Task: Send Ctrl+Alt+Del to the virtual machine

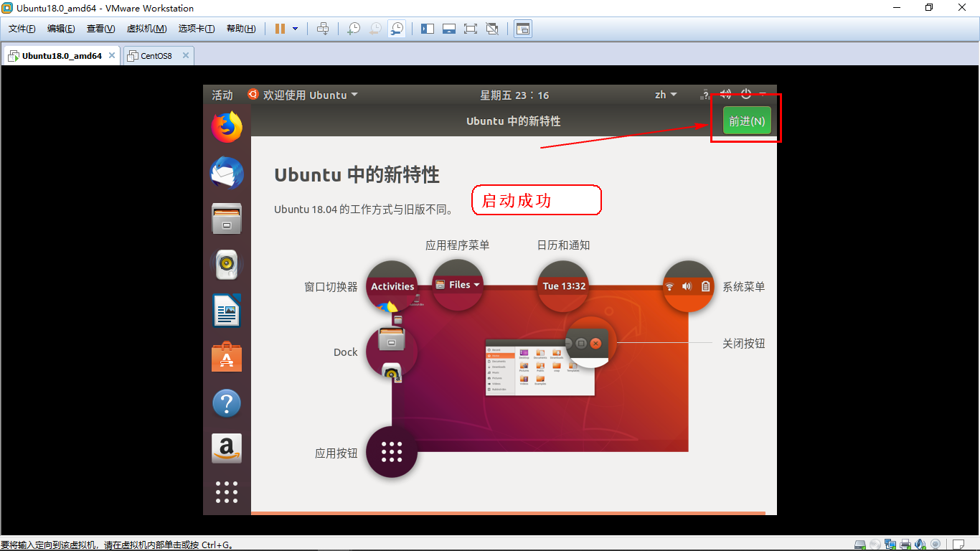Action: tap(323, 29)
